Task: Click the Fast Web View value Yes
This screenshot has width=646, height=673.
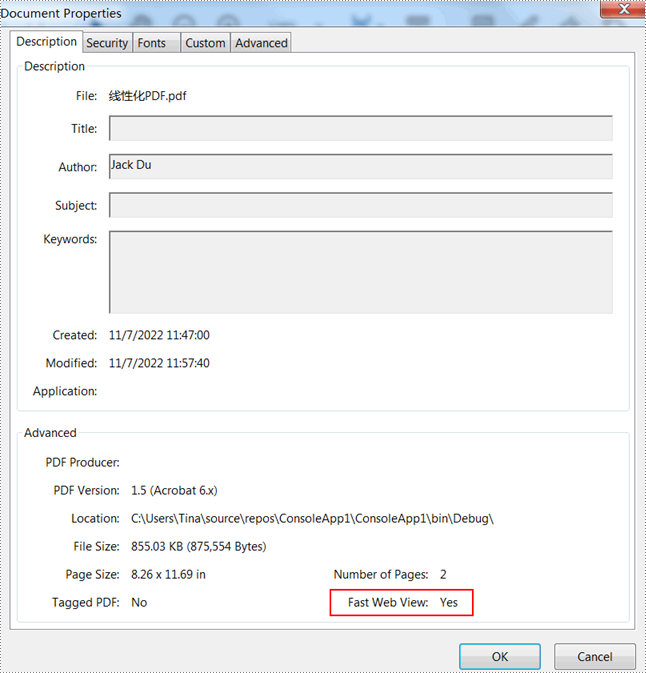Action: [449, 602]
